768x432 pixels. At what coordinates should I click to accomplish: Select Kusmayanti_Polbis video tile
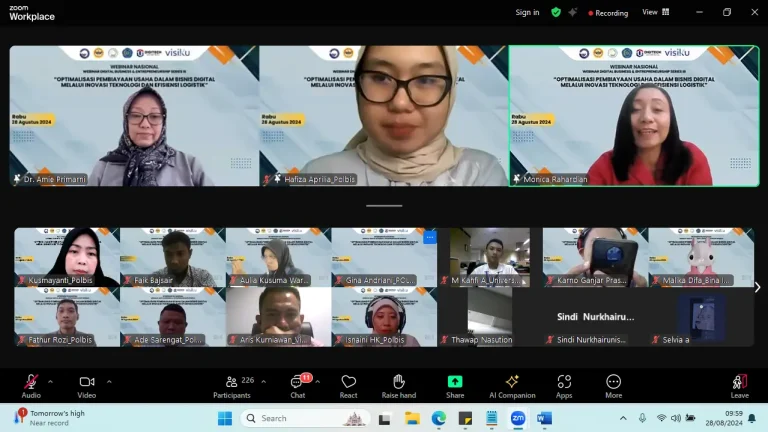point(67,257)
